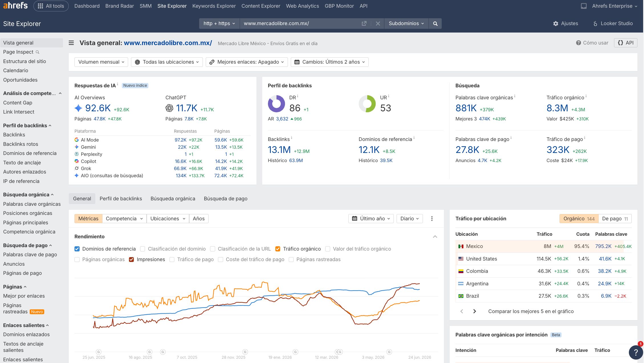Enable Páginas orgánicas checkbox
The height and width of the screenshot is (363, 644).
[x=77, y=259]
